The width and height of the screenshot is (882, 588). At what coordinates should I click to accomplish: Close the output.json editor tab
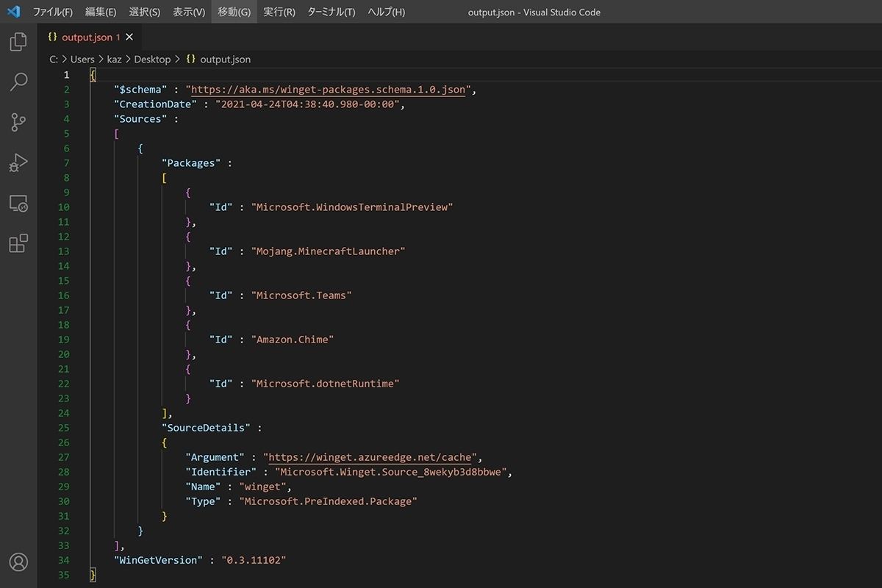point(130,37)
